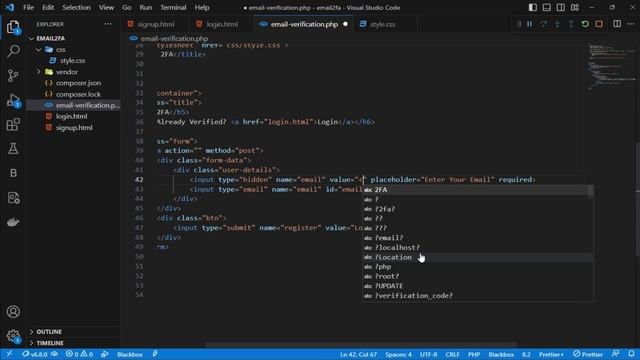The image size is (640, 360).
Task: Open the Edit menu
Action: pos(48,7)
